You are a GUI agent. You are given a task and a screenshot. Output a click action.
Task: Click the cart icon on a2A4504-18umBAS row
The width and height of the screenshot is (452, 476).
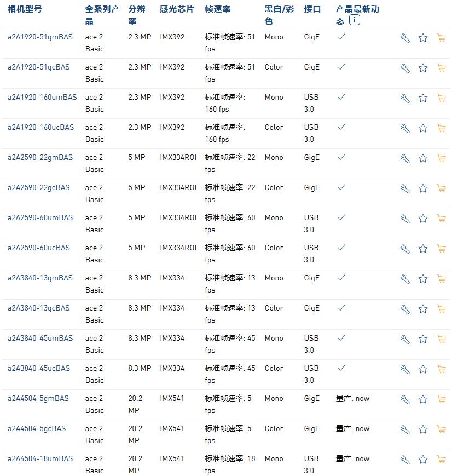point(442,460)
